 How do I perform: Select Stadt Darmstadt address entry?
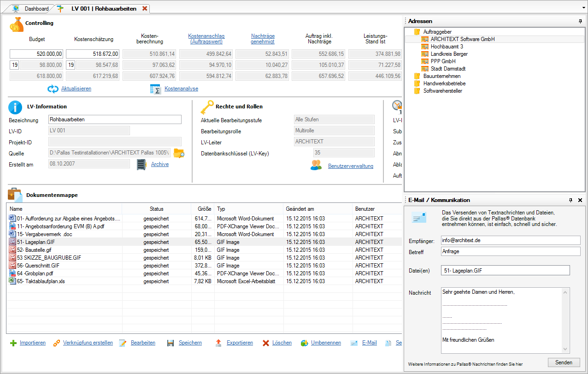click(x=449, y=69)
